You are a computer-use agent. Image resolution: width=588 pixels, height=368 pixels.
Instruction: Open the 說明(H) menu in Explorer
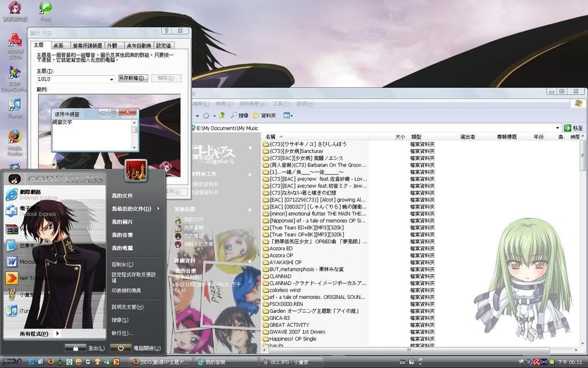[305, 103]
